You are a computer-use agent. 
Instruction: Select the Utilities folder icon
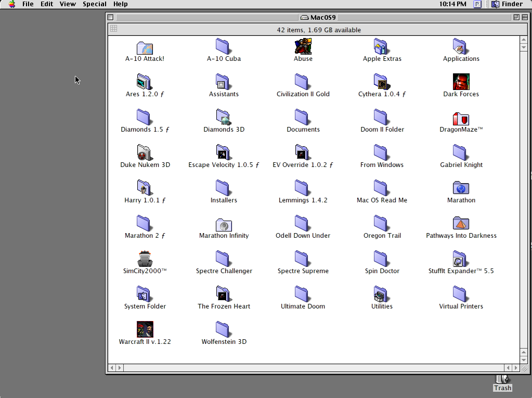tap(381, 294)
